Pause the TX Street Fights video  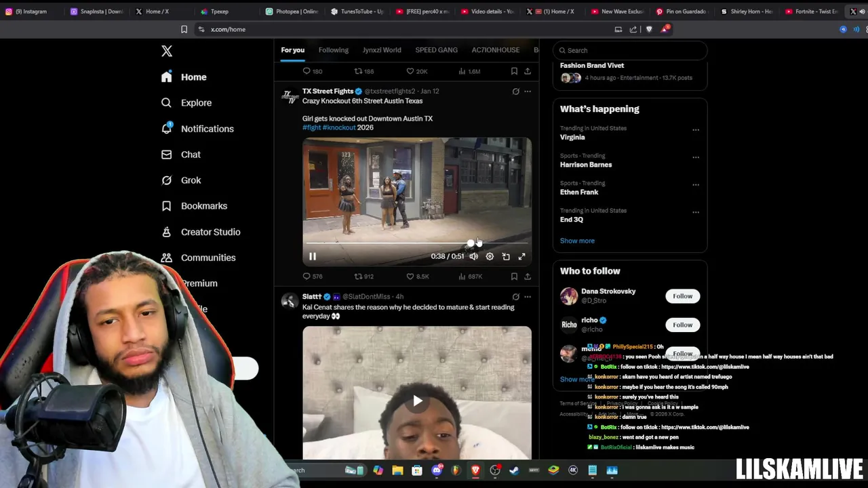[x=313, y=256]
